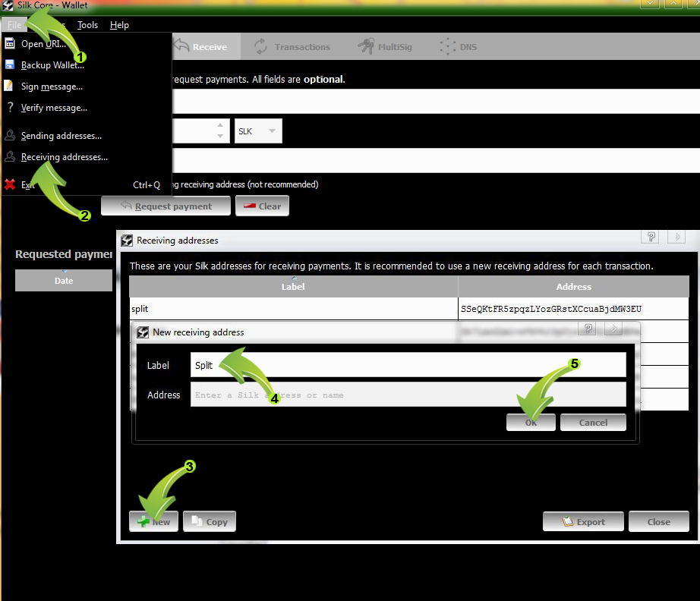
Task: Click the red X Exit icon
Action: pos(10,184)
